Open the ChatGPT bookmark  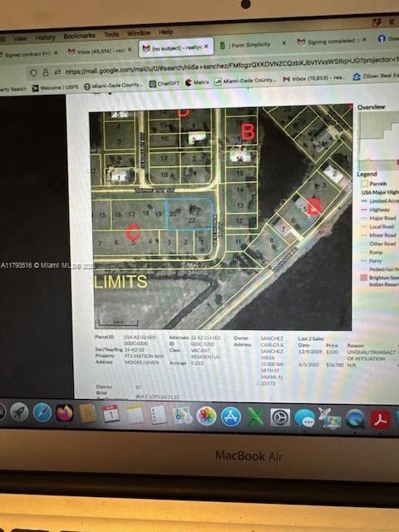point(165,83)
